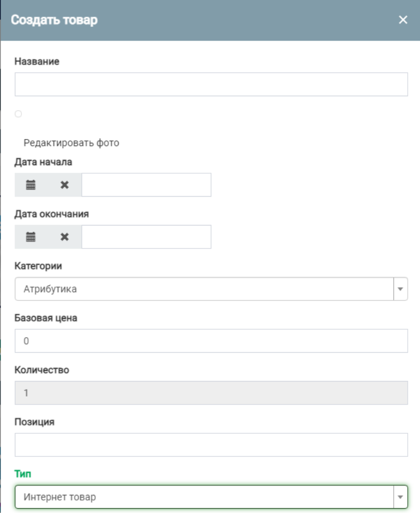The image size is (420, 513).
Task: Clear the Дата начала date value
Action: coord(65,185)
